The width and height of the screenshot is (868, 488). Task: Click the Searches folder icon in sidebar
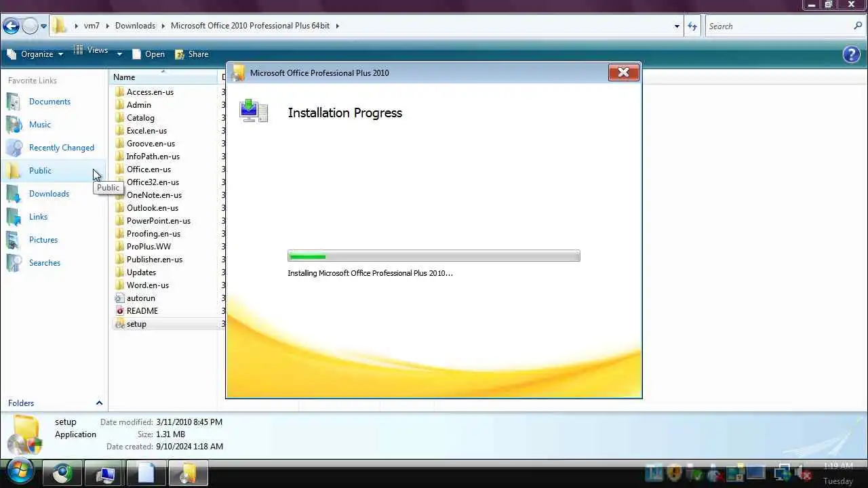(x=14, y=263)
